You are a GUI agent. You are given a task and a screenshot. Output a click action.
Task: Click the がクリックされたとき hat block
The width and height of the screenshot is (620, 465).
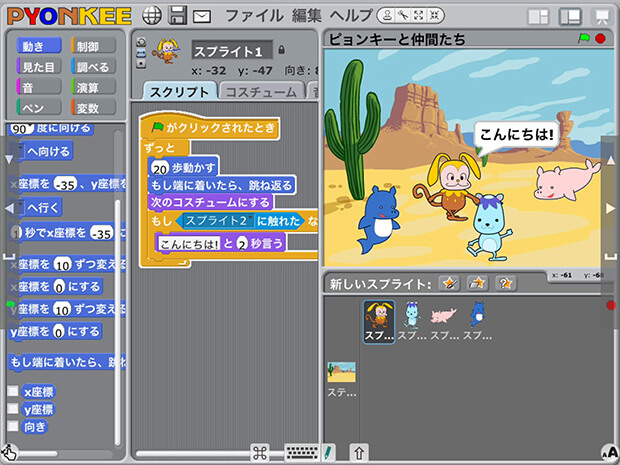point(210,127)
